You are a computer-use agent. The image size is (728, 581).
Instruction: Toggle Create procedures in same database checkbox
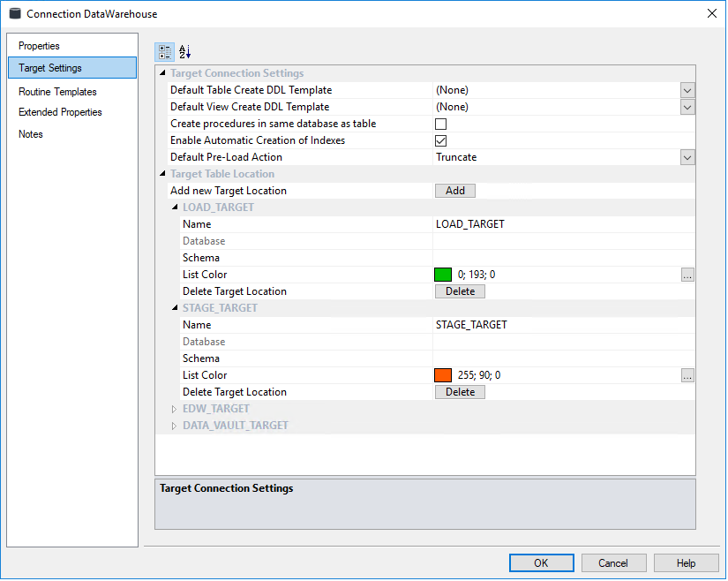(x=440, y=124)
